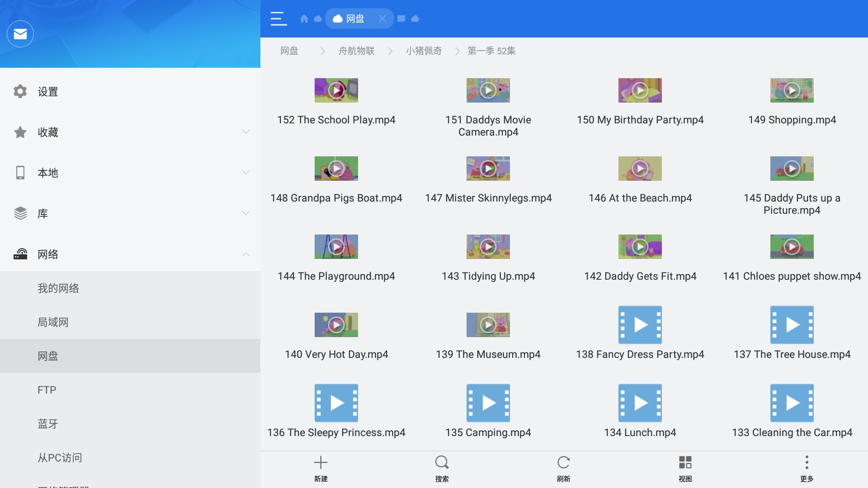
Task: Change layout with 视图 icon
Action: point(685,463)
